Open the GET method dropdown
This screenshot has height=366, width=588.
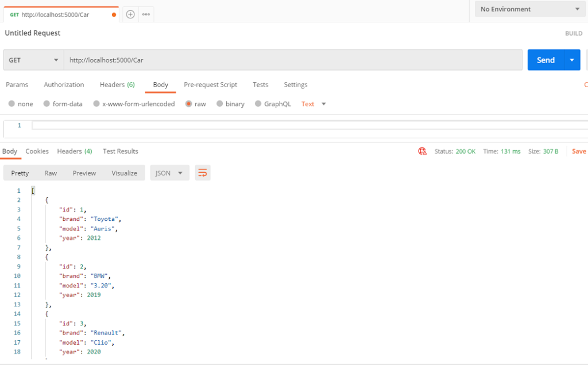tap(34, 60)
